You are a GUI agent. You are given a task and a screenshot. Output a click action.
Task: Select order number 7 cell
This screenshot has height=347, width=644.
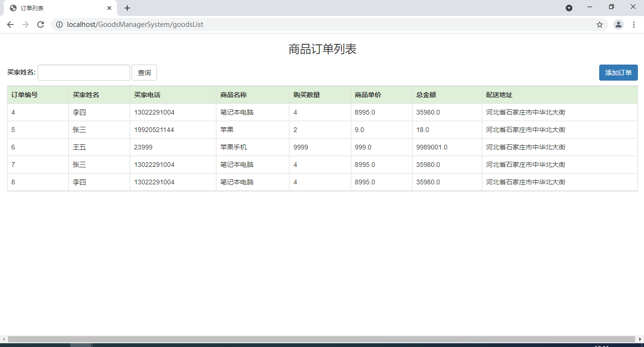coord(38,165)
